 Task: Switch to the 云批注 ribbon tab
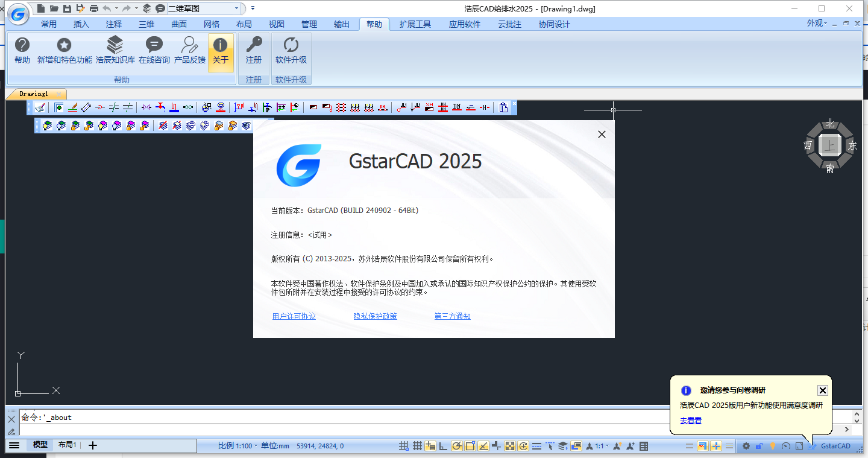click(x=509, y=24)
